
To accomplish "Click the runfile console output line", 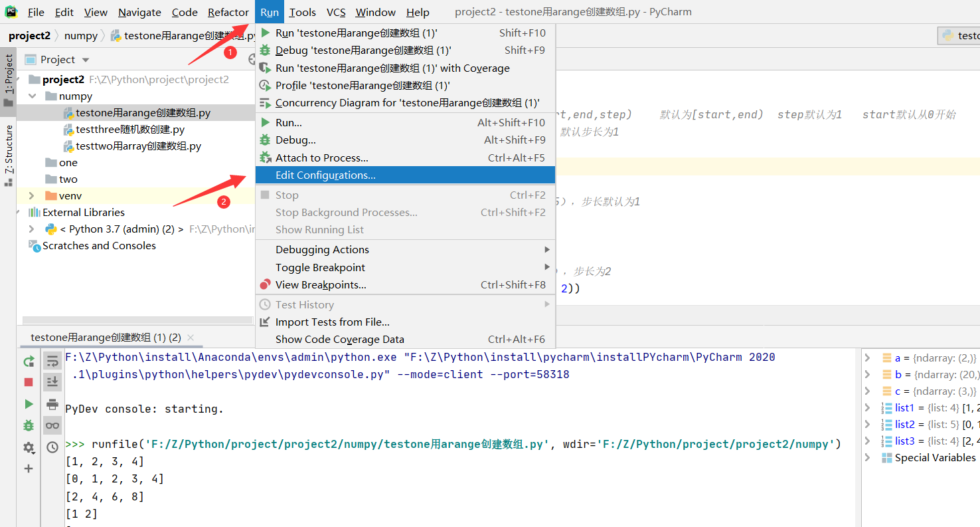I will point(453,444).
